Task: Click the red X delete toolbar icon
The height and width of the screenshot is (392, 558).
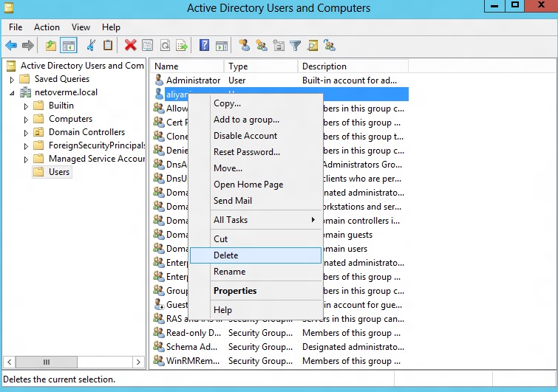Action: tap(130, 46)
